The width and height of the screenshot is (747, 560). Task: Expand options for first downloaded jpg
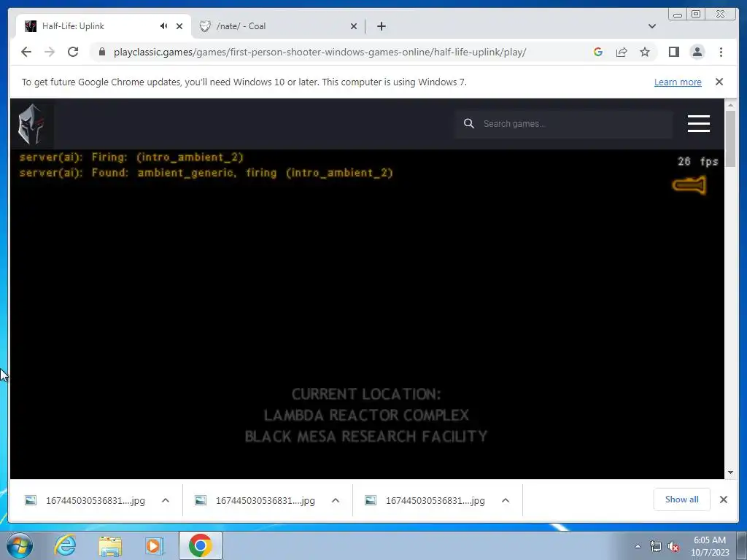pos(166,500)
